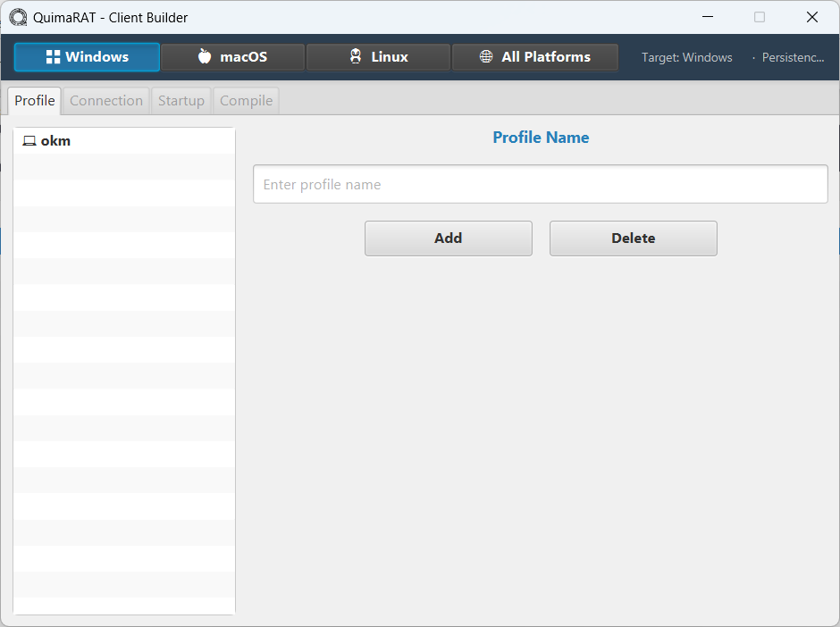Open the Startup tab
Image resolution: width=840 pixels, height=627 pixels.
(181, 100)
